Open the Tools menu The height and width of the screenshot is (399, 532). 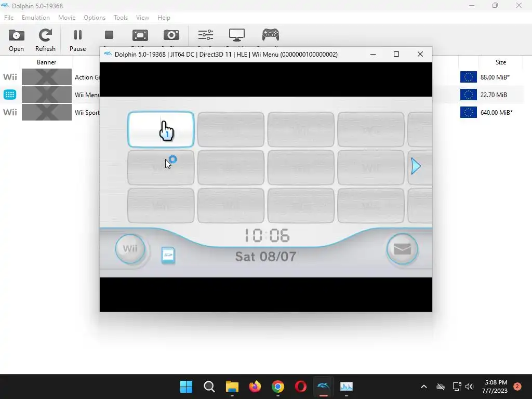tap(121, 18)
